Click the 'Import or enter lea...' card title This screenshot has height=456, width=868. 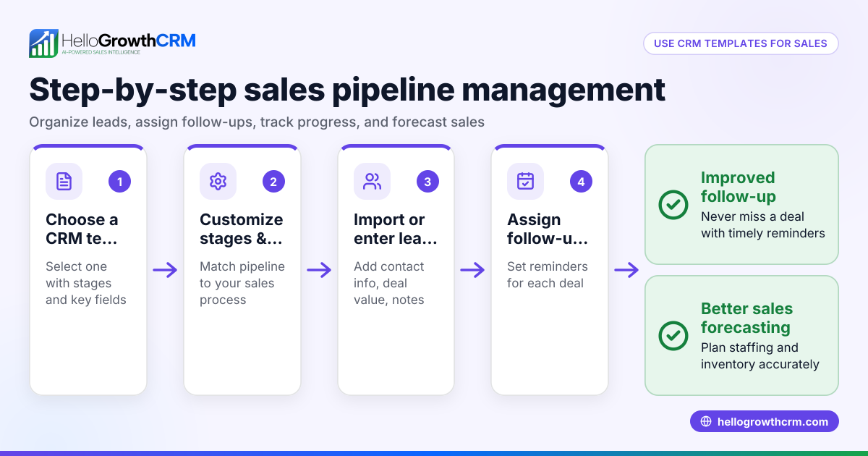click(x=396, y=229)
